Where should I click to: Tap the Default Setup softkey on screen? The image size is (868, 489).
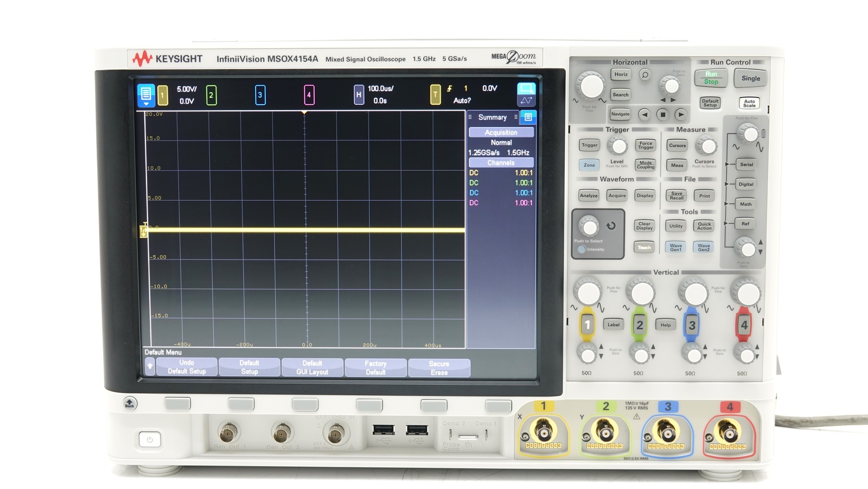point(250,367)
